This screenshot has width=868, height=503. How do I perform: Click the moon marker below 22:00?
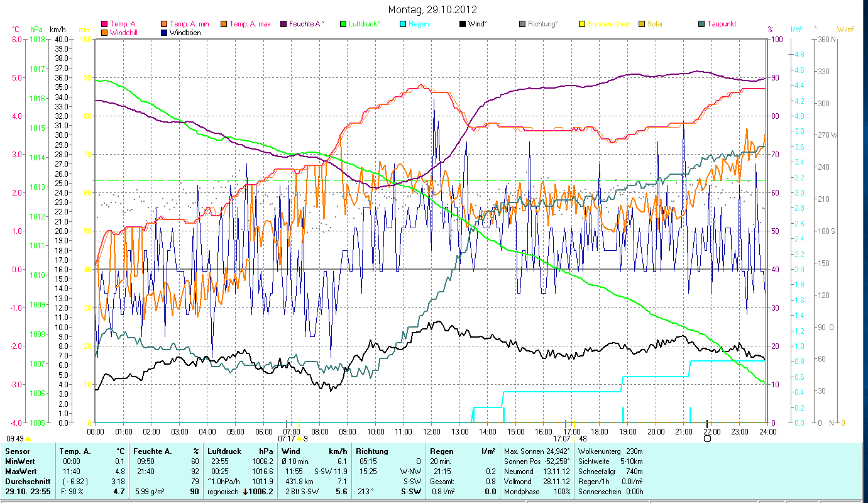(x=707, y=438)
